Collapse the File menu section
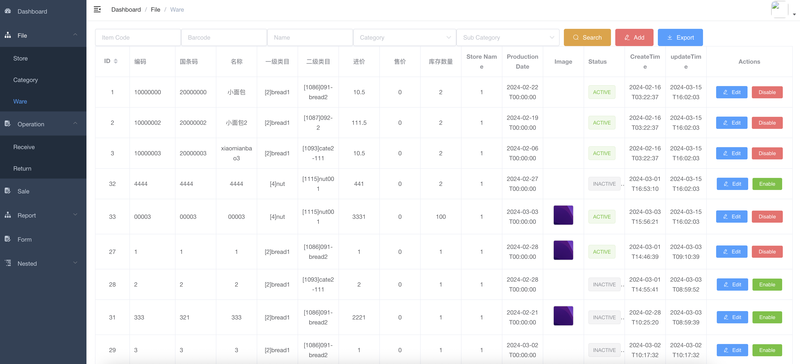Viewport: 800px width, 364px height. tap(43, 35)
